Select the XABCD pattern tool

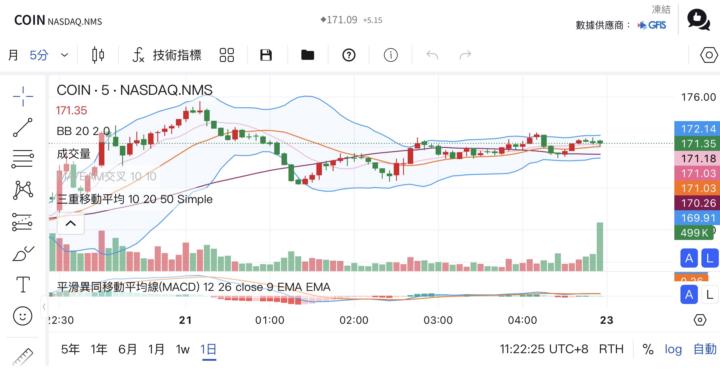[22, 190]
